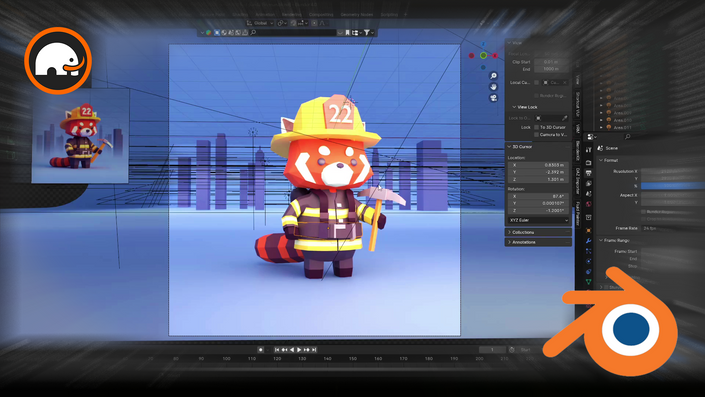Image resolution: width=705 pixels, height=397 pixels.
Task: Jump to the timeline end frame
Action: tap(314, 349)
